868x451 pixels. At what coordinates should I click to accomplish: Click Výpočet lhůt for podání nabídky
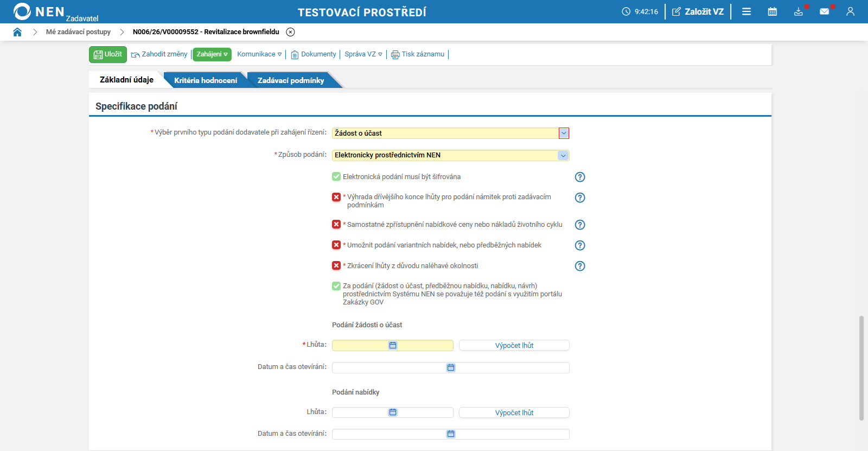point(514,412)
